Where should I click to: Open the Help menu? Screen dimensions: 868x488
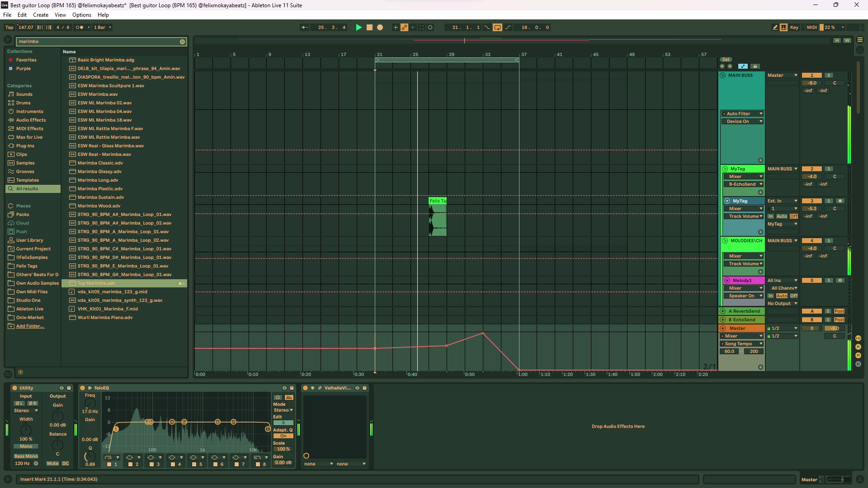click(103, 15)
